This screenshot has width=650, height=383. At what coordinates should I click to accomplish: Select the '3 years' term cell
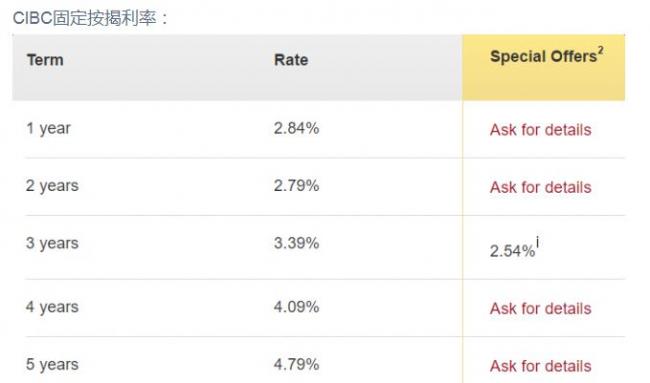[x=52, y=243]
